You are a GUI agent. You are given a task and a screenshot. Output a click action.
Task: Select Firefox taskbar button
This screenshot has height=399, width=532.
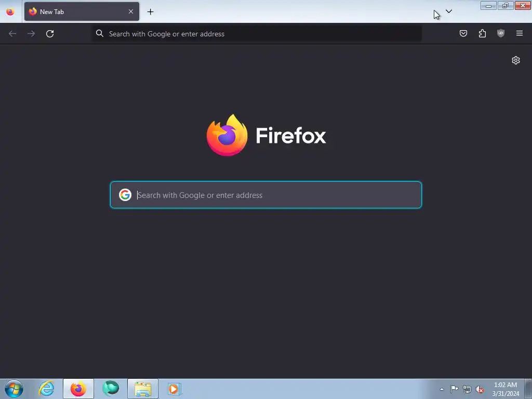pos(78,389)
